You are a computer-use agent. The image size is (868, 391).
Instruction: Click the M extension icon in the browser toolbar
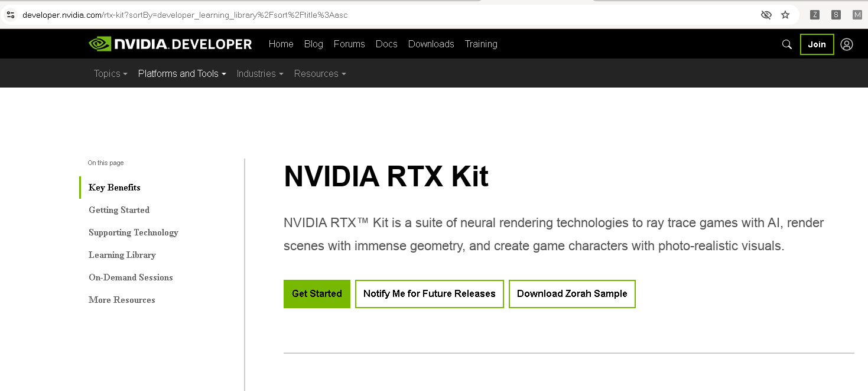(x=857, y=15)
